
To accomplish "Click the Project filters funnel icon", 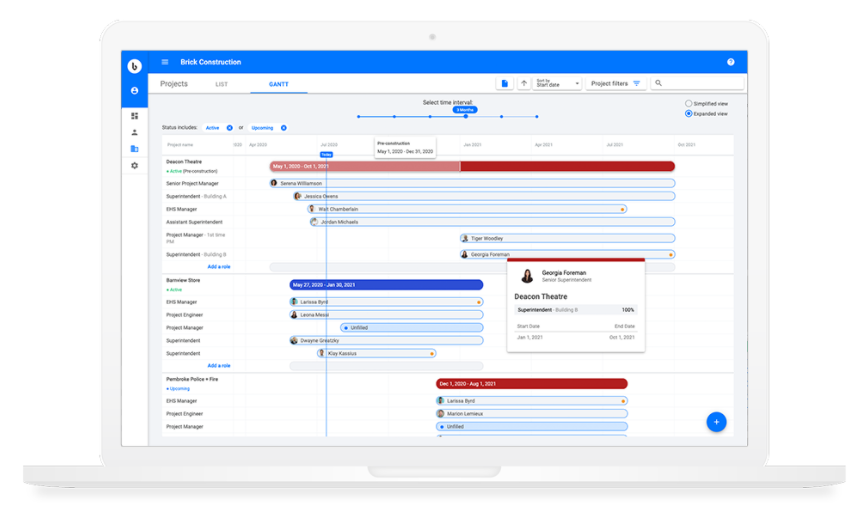I will click(637, 83).
